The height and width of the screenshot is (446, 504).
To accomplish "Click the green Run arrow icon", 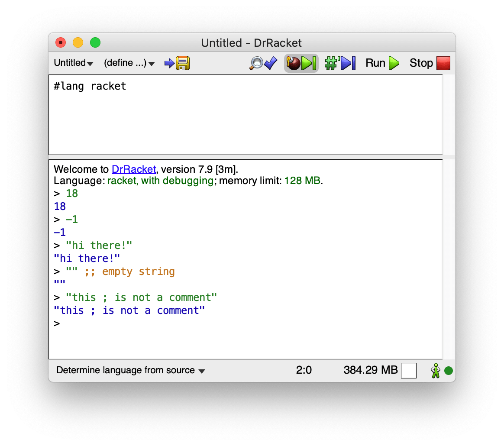I will coord(394,63).
